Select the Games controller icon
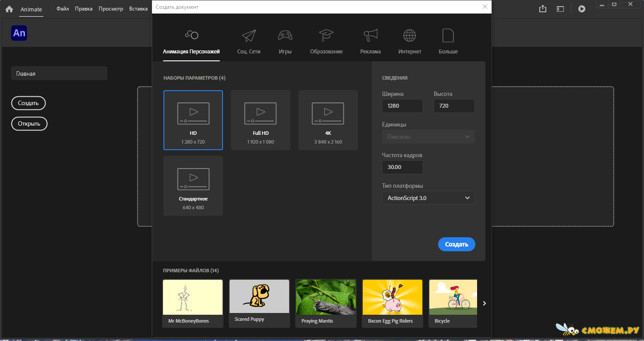Screen dimensions: 644x341 pos(285,35)
